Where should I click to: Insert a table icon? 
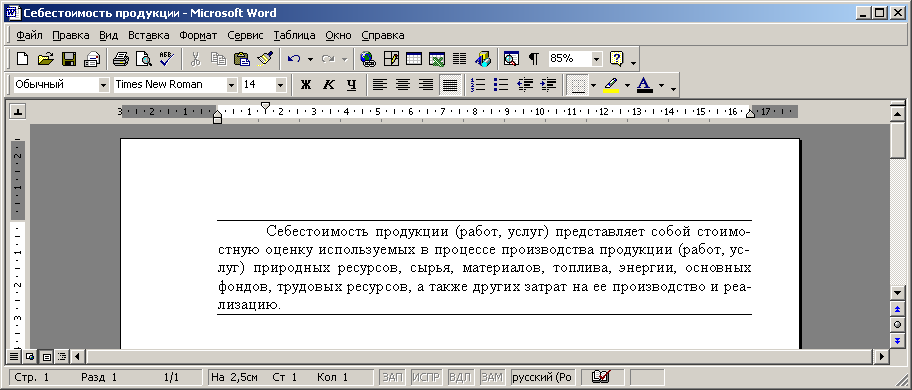click(x=414, y=59)
